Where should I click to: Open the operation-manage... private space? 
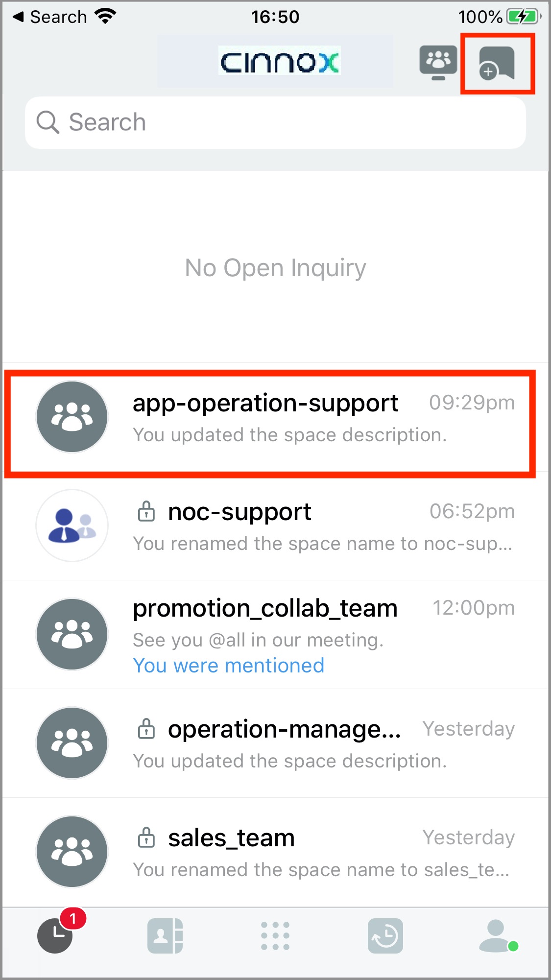tap(275, 743)
